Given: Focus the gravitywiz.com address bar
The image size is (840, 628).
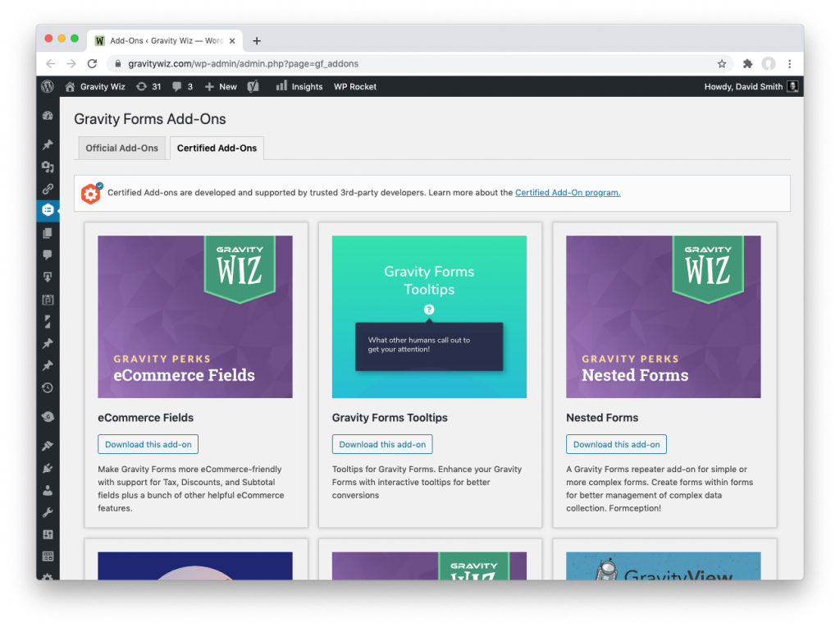Looking at the screenshot, I should [418, 64].
